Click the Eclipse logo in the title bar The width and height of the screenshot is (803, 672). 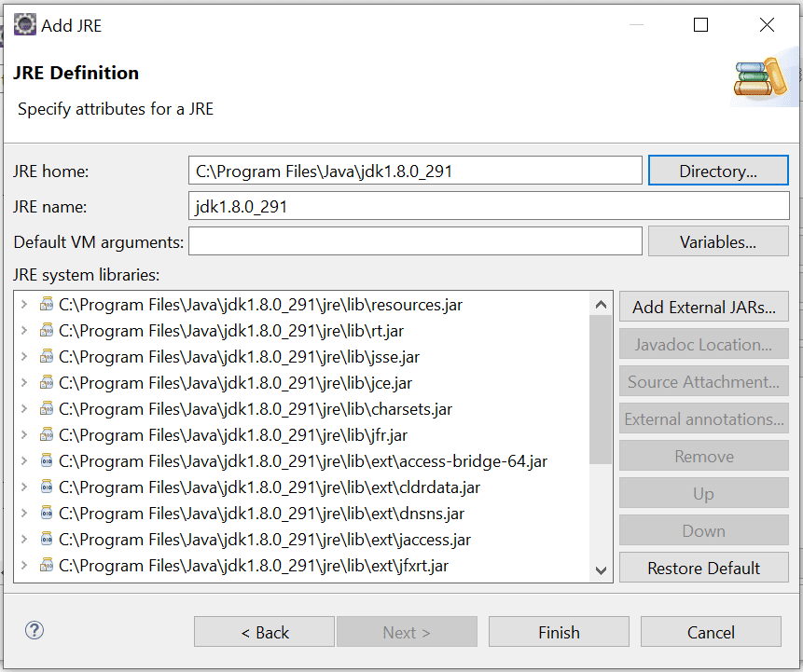point(24,24)
